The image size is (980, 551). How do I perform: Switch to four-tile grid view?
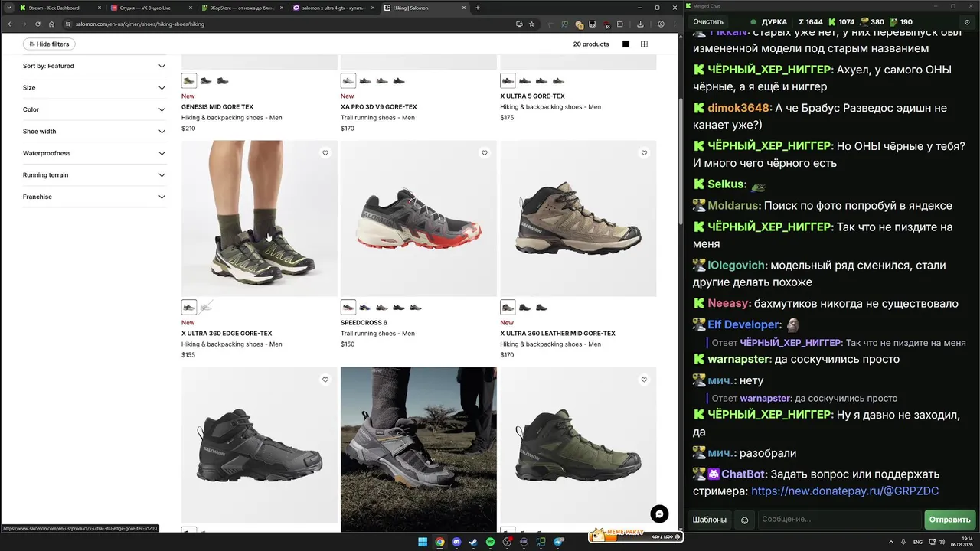click(644, 44)
